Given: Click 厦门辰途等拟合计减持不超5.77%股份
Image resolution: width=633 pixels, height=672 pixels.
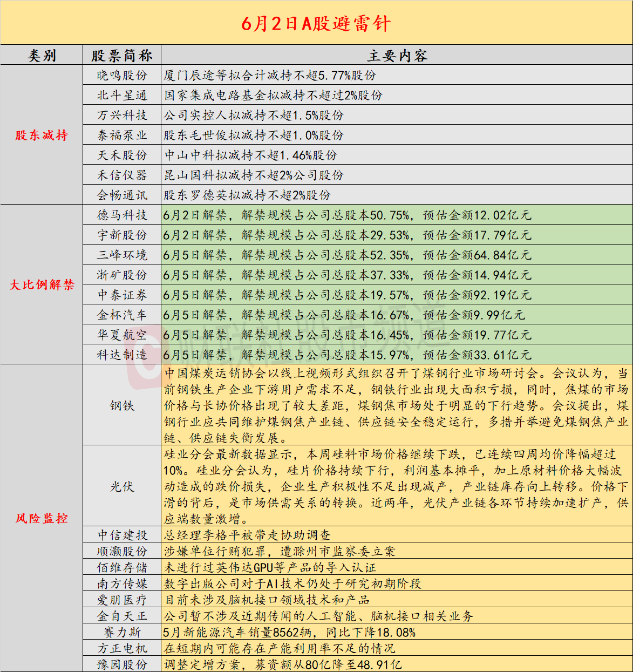Looking at the screenshot, I should point(270,75).
